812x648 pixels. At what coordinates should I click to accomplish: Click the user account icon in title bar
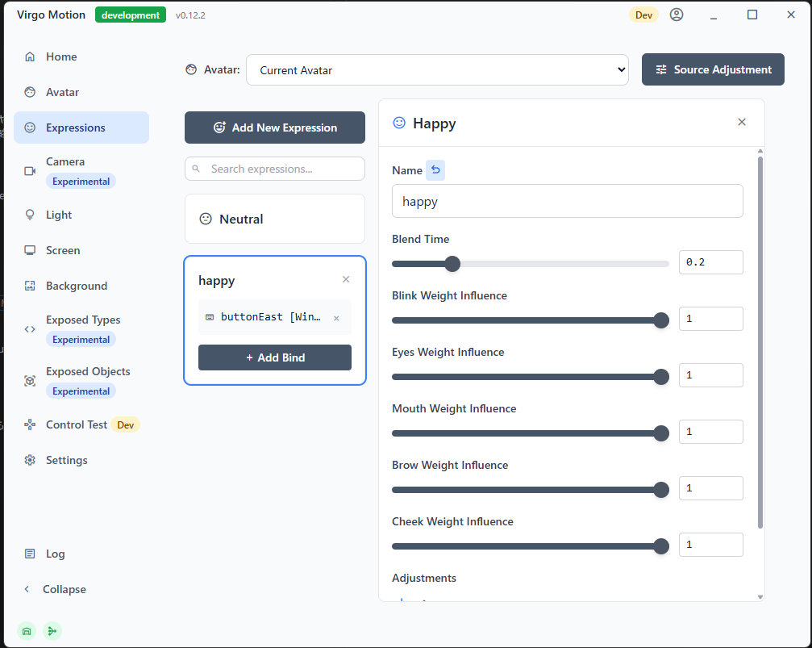(677, 15)
